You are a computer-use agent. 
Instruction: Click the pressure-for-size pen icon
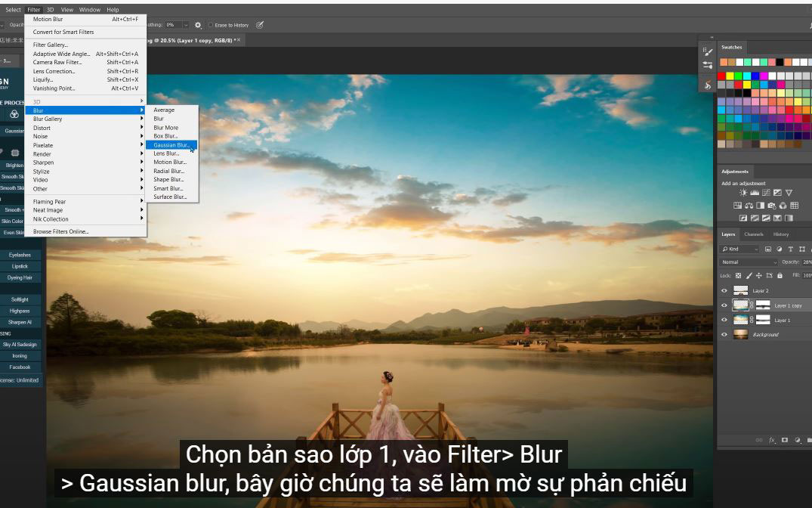point(260,25)
